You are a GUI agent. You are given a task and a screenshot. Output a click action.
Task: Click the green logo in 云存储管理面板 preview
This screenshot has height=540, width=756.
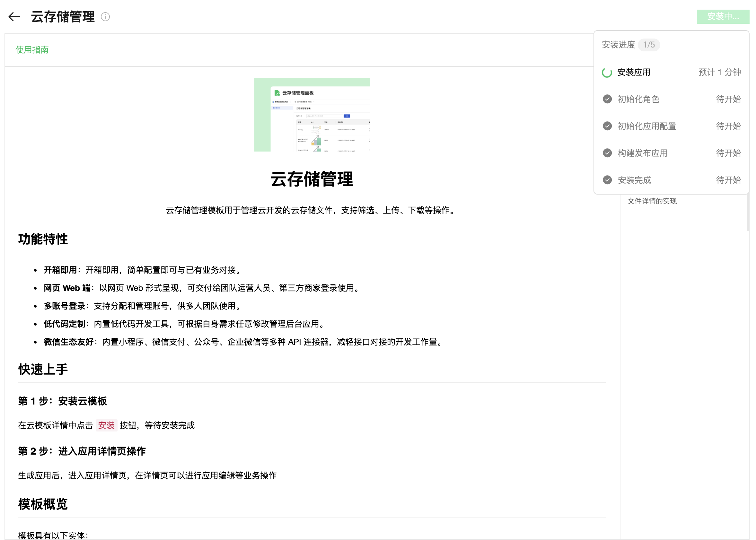coord(277,93)
